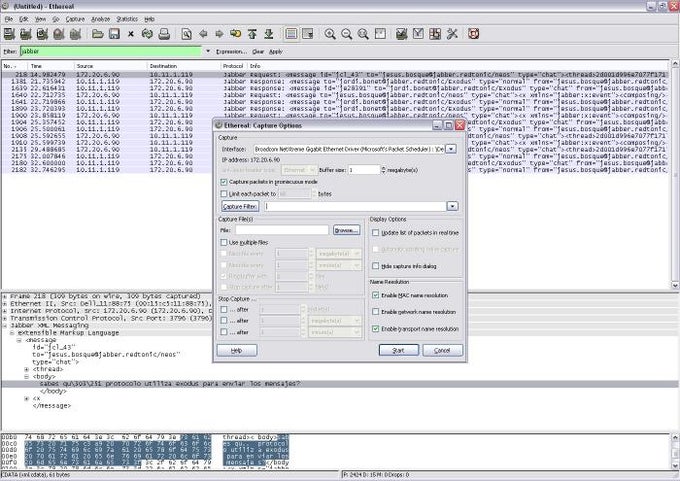This screenshot has height=481, width=680.
Task: Check Use multiple files option
Action: tap(224, 242)
